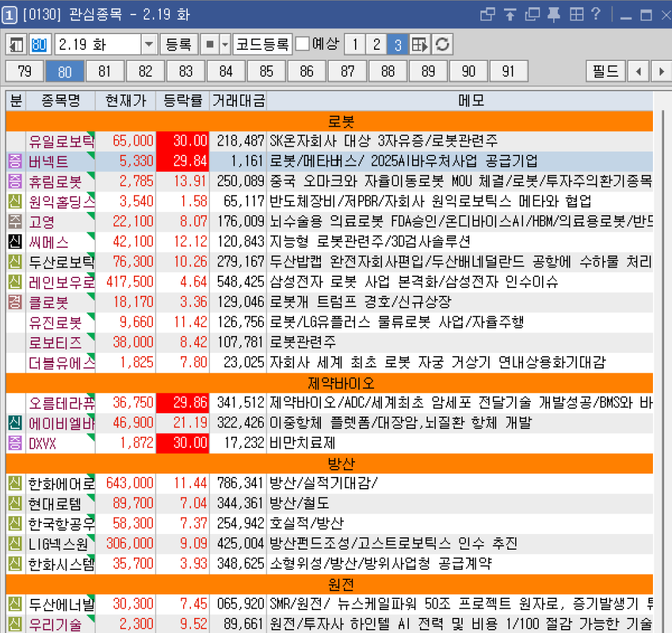
Task: Open the grid layout icon in title bar
Action: click(x=576, y=14)
